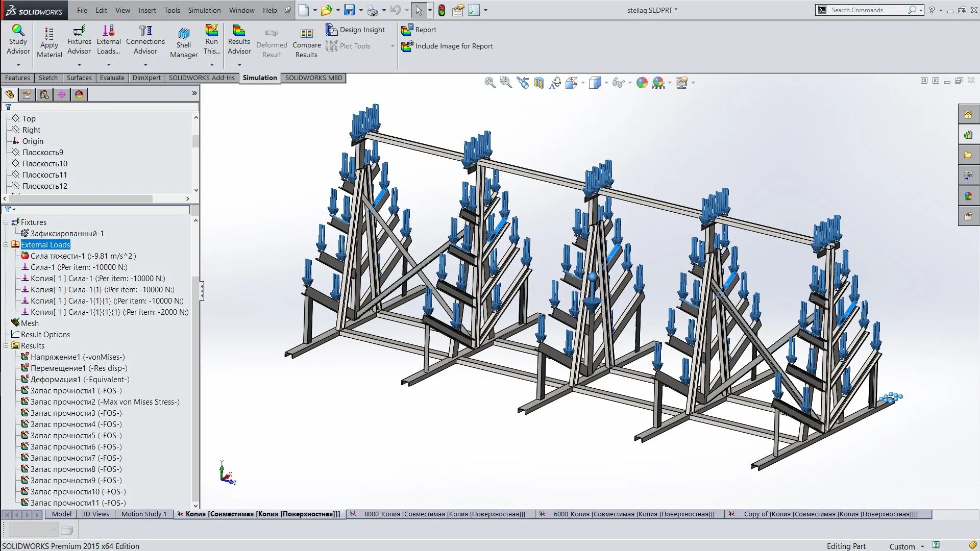Switch to the Evaluate tab

[112, 78]
